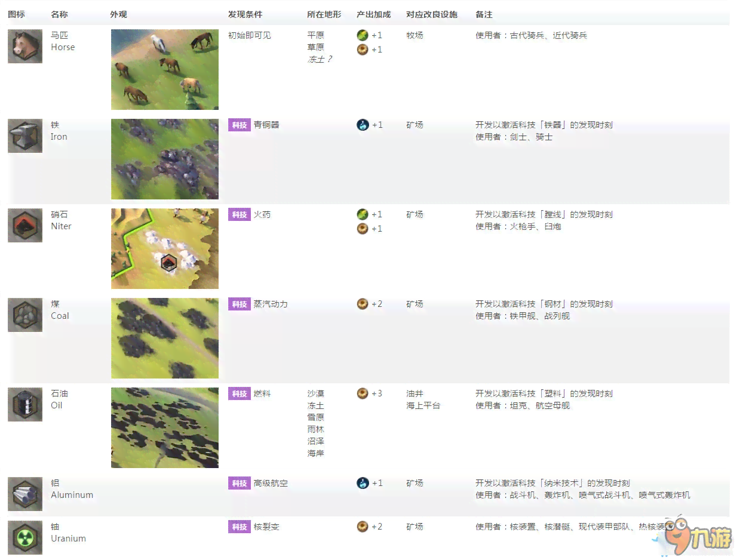Click the 外观 column header

coord(119,14)
